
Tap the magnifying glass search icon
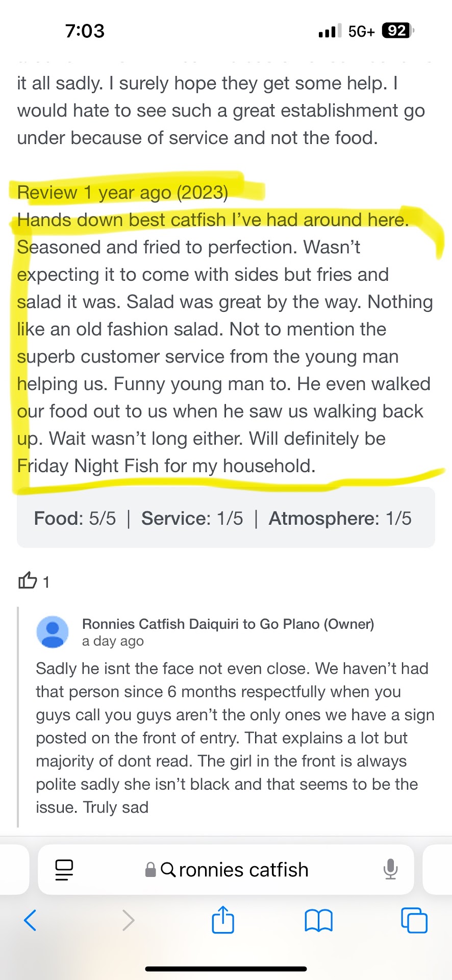pos(168,869)
